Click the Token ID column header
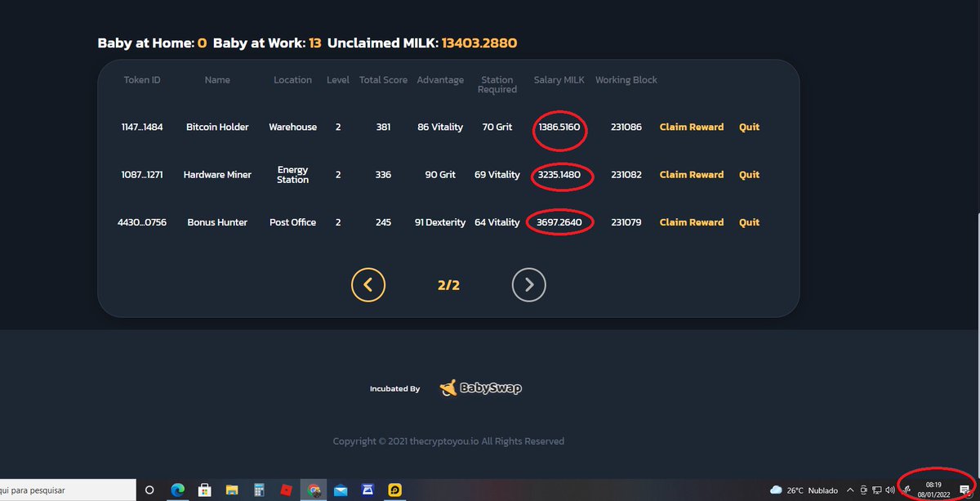980x501 pixels. coord(142,80)
